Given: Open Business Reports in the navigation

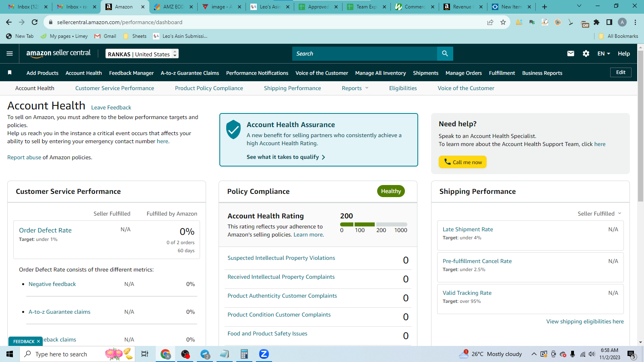Looking at the screenshot, I should click(542, 73).
